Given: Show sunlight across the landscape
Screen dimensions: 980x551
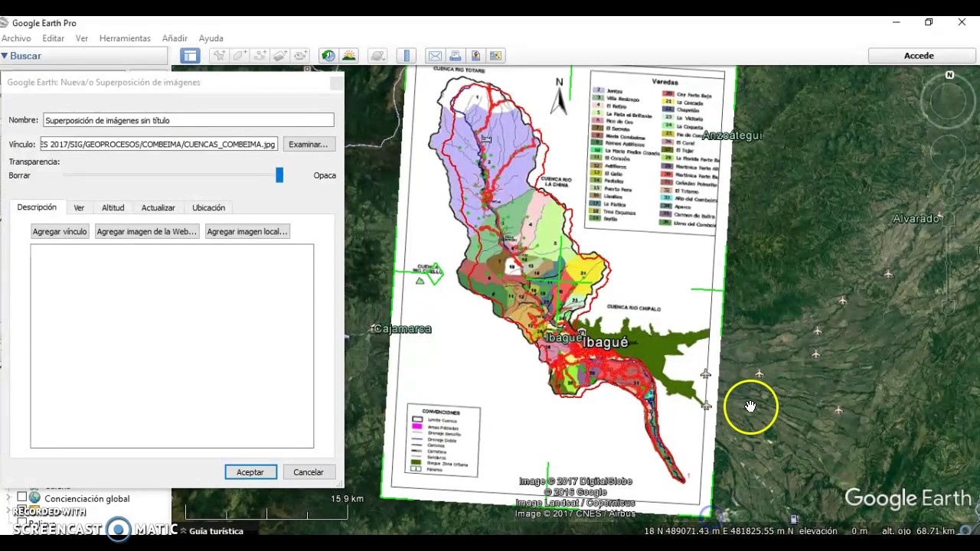Looking at the screenshot, I should [x=349, y=56].
